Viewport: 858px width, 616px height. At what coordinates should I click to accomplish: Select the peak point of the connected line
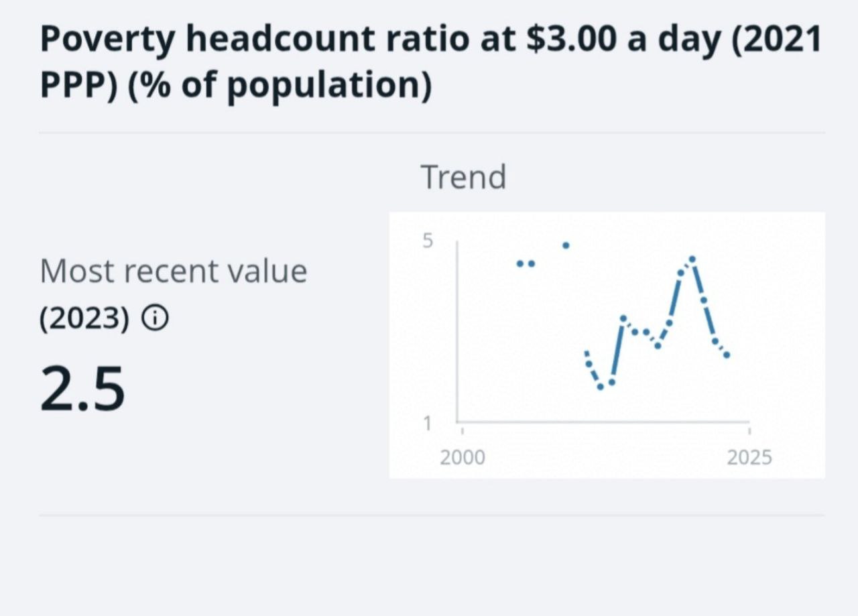(692, 259)
